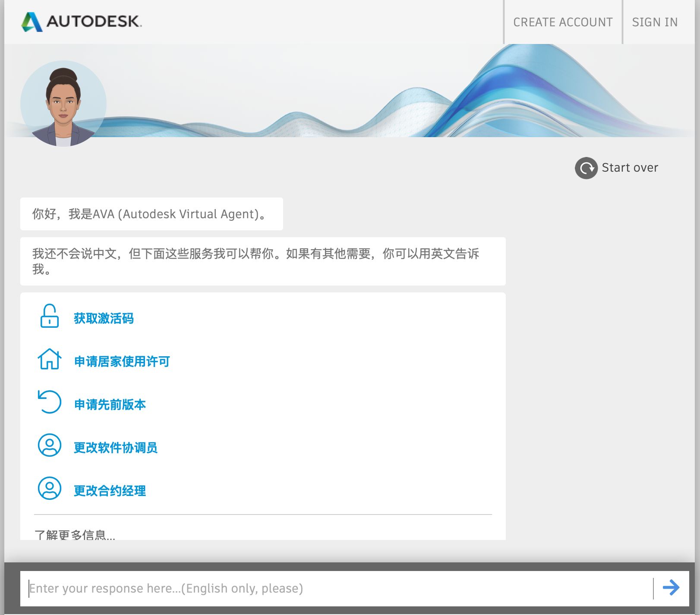
Task: Open the 申请先前版本 request
Action: (110, 405)
